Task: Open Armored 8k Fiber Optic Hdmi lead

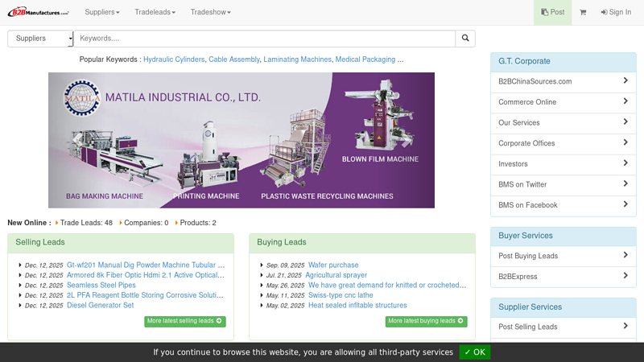Action: point(146,275)
